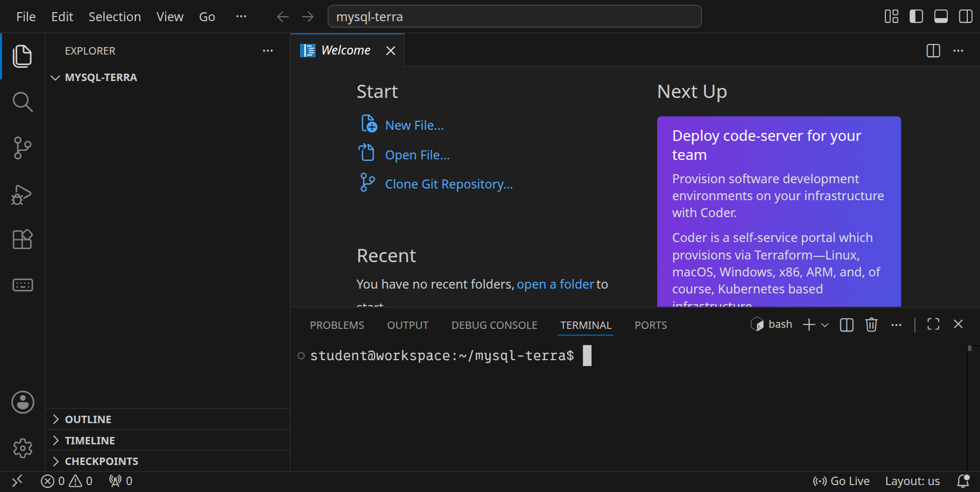
Task: Open the terminal launch profile dropdown
Action: (x=824, y=325)
